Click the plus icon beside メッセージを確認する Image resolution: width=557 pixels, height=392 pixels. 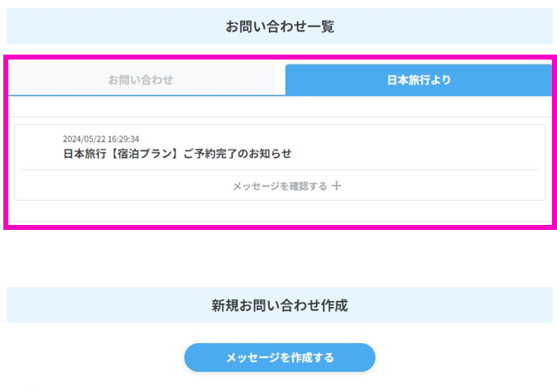coord(337,186)
